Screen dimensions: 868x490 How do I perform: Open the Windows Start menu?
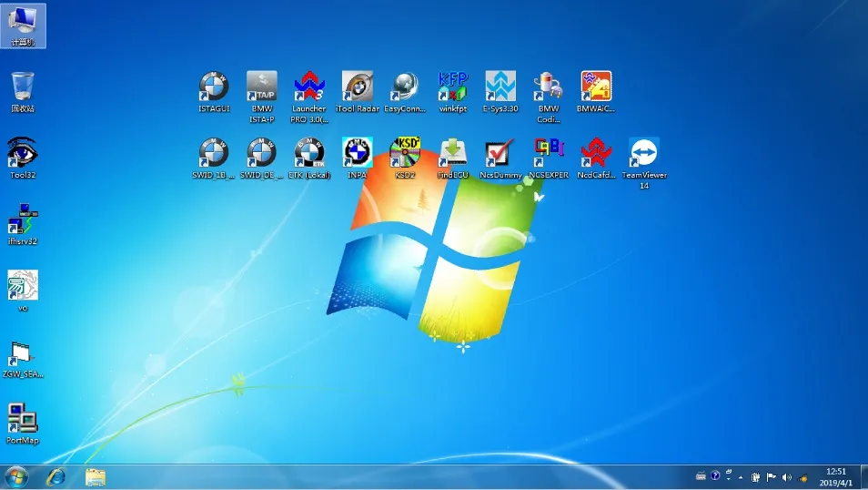16,476
